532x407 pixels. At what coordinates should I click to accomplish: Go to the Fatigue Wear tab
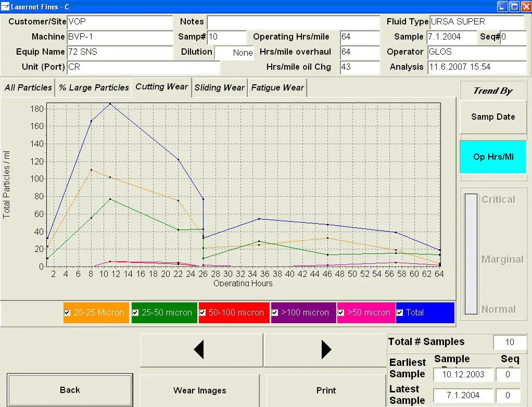tap(277, 88)
